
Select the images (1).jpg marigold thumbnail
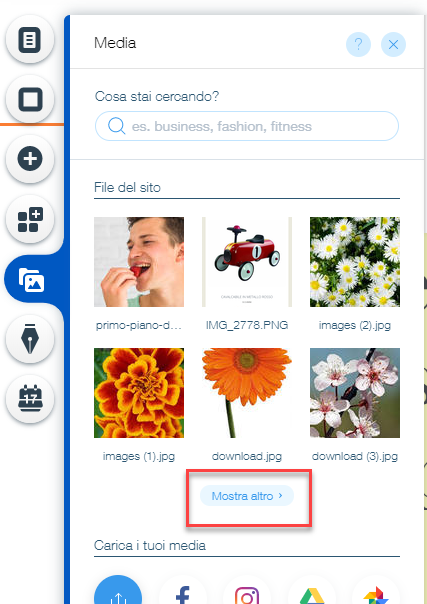coord(139,393)
